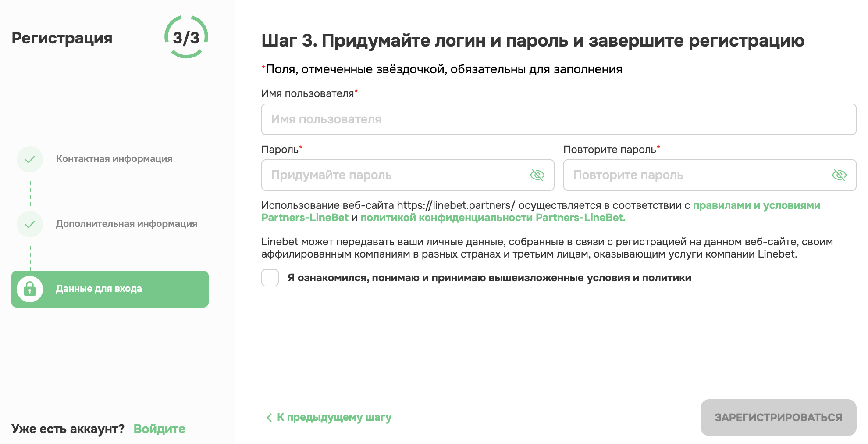
Task: Click the agreement text label beside checkbox
Action: click(489, 278)
